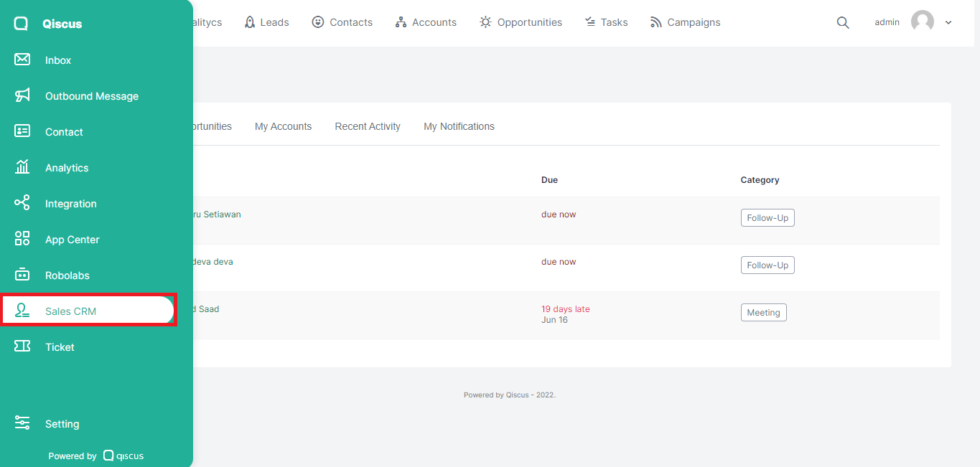Screen dimensions: 980x467
Task: Click the Integration nodes icon
Action: 22,203
